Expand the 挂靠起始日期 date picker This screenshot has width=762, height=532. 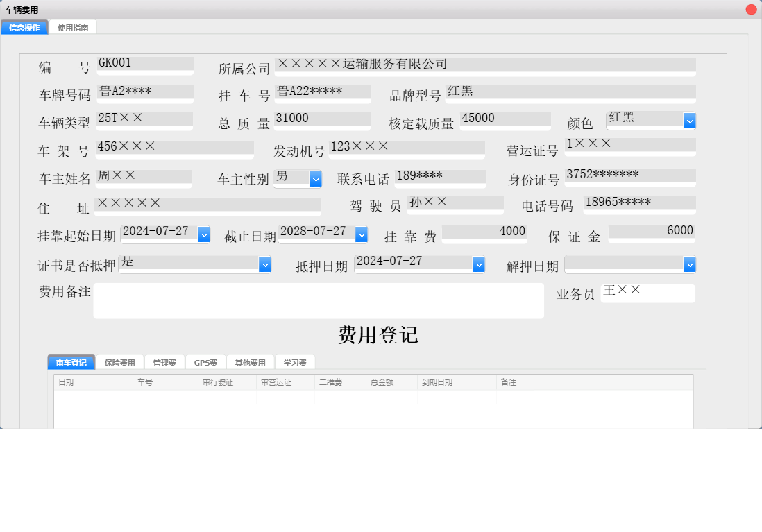204,234
